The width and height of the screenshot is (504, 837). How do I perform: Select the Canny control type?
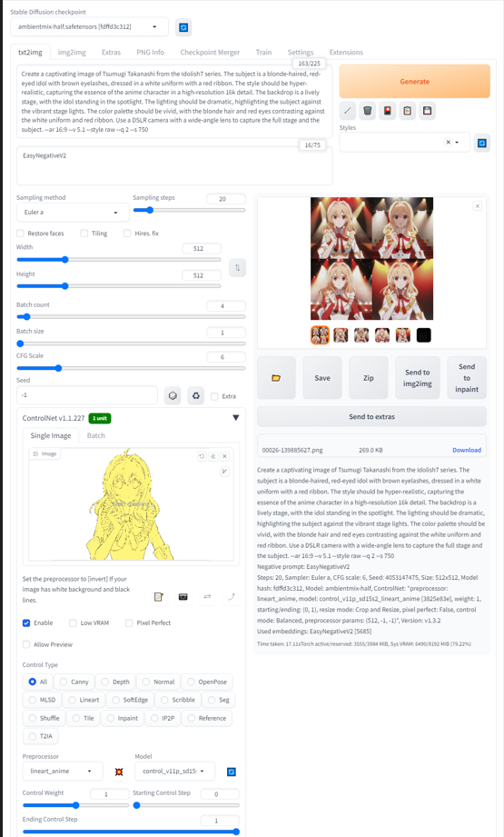pos(74,682)
